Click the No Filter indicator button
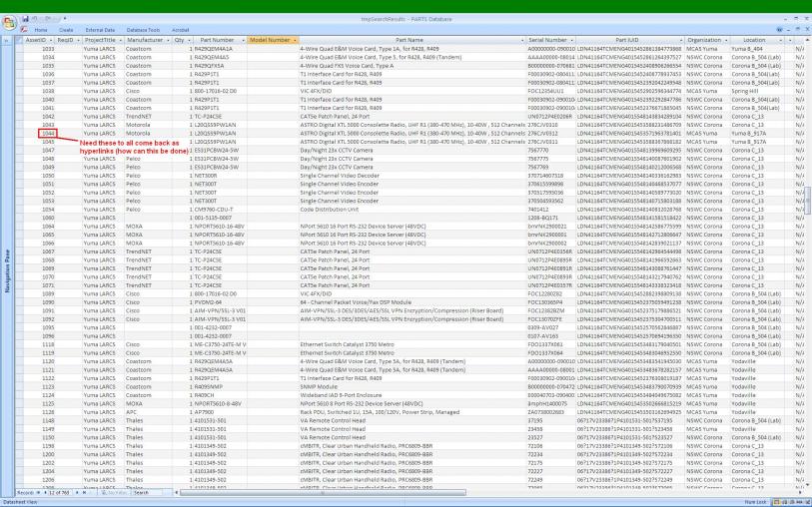 114,492
